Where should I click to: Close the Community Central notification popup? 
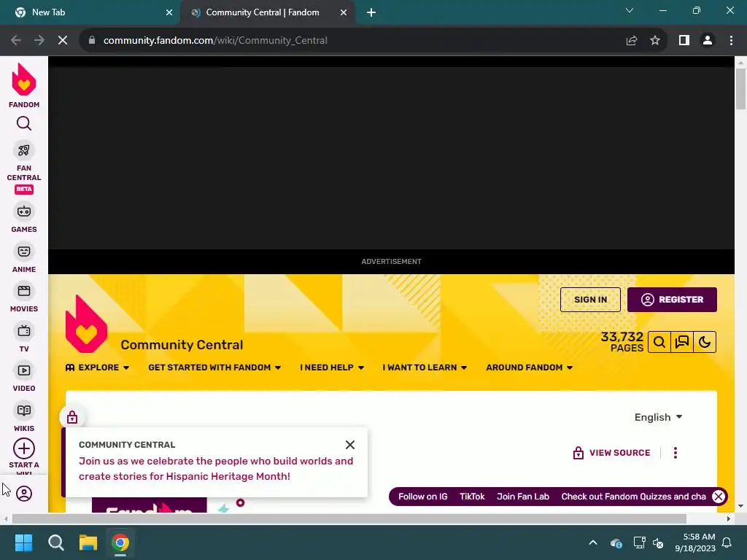350,445
